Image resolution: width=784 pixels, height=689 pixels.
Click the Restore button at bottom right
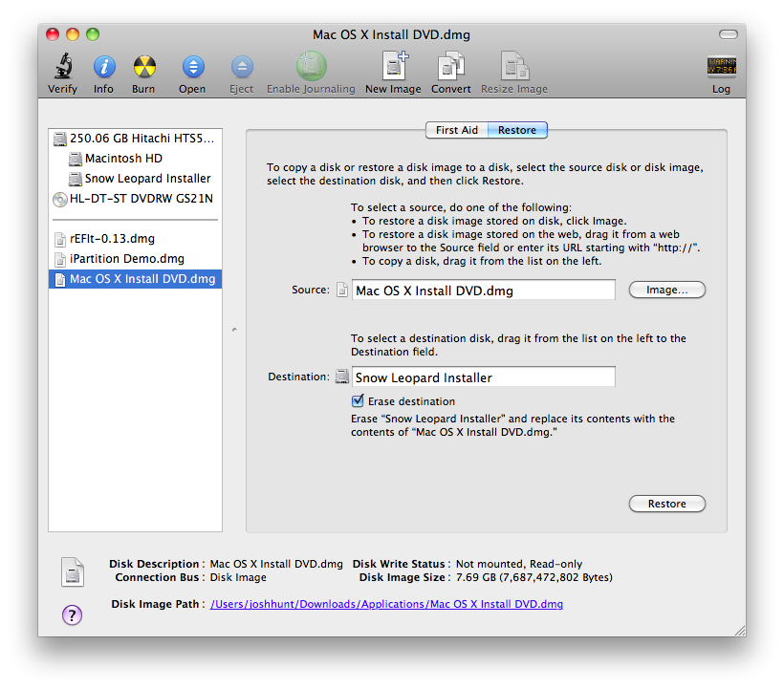667,504
